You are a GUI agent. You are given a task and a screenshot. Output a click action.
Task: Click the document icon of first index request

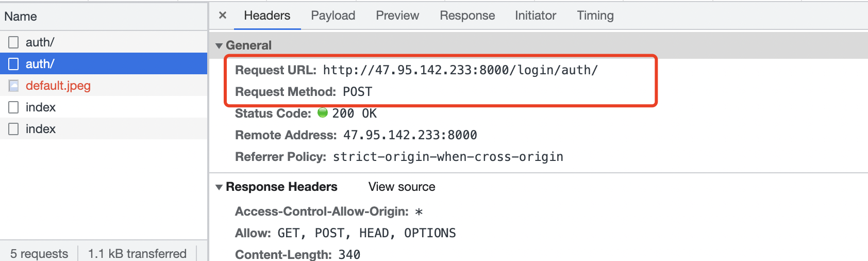14,107
